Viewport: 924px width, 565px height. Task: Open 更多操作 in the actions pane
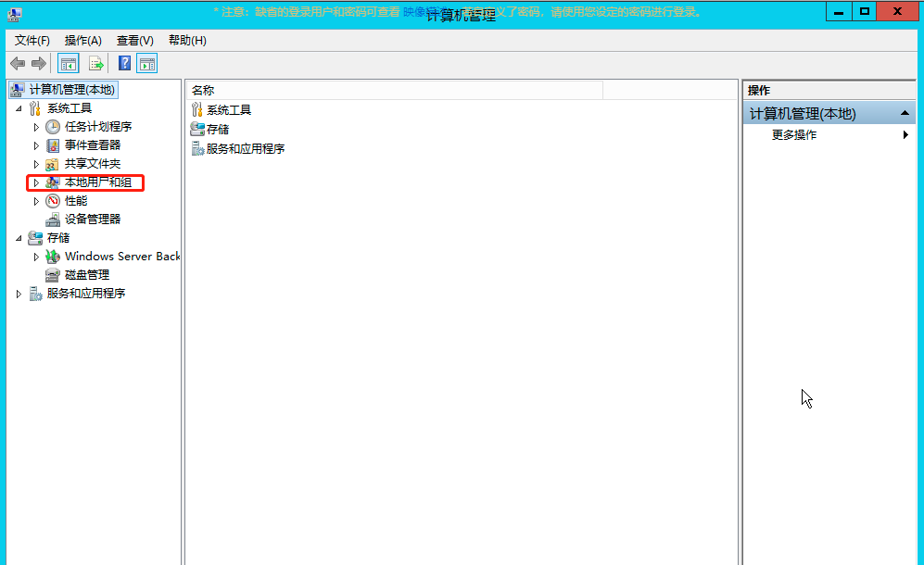(794, 135)
